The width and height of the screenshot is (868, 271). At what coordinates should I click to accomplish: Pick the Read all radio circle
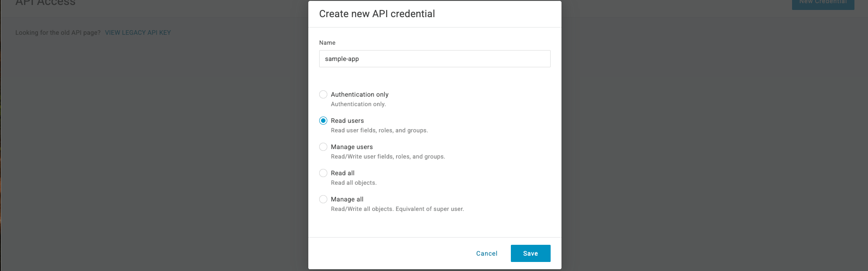click(x=323, y=173)
